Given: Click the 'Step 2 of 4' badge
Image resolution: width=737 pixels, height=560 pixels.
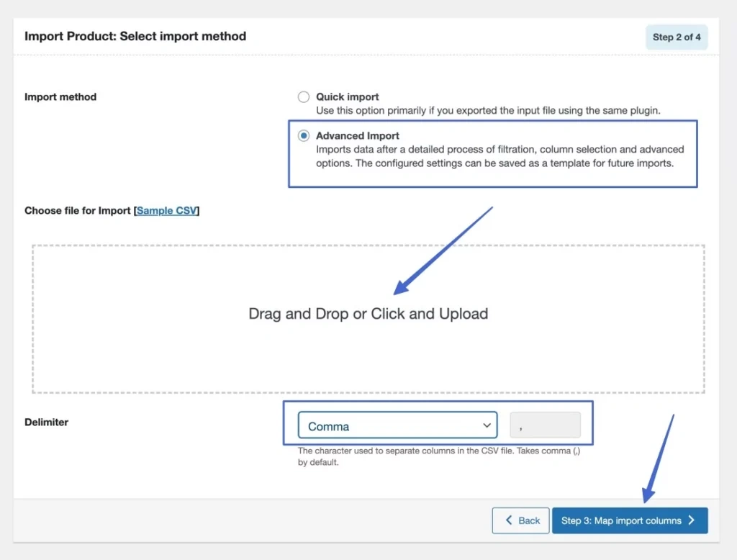Looking at the screenshot, I should pyautogui.click(x=676, y=37).
